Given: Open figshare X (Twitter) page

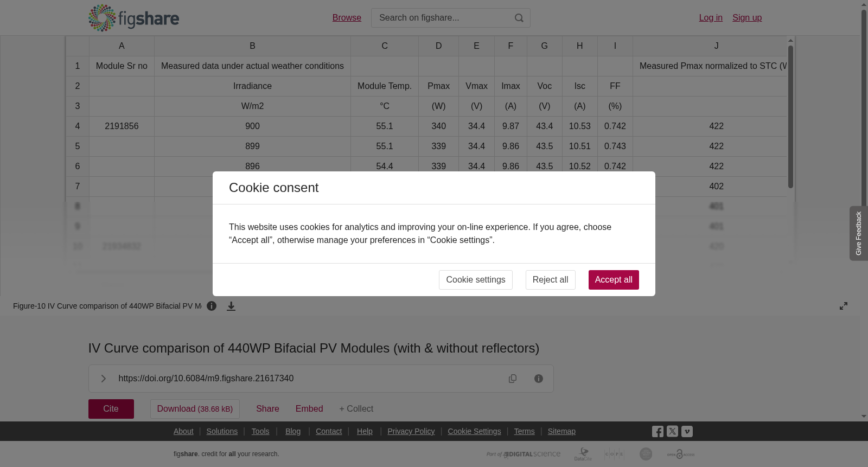Looking at the screenshot, I should [x=672, y=432].
